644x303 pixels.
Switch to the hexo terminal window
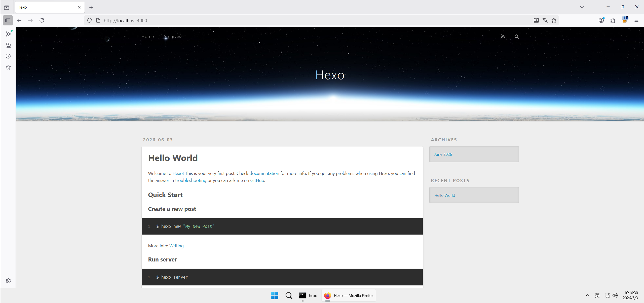coord(308,295)
